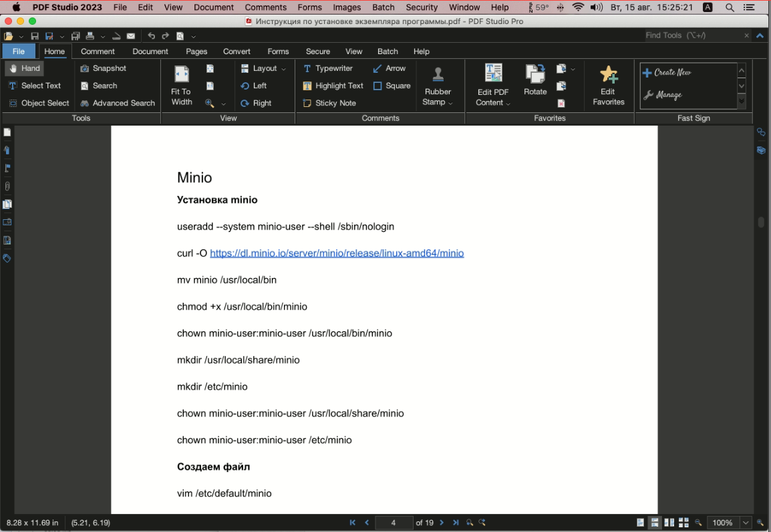Expand the Print dropdown arrow
Viewport: 771px width, 532px height.
pos(103,36)
